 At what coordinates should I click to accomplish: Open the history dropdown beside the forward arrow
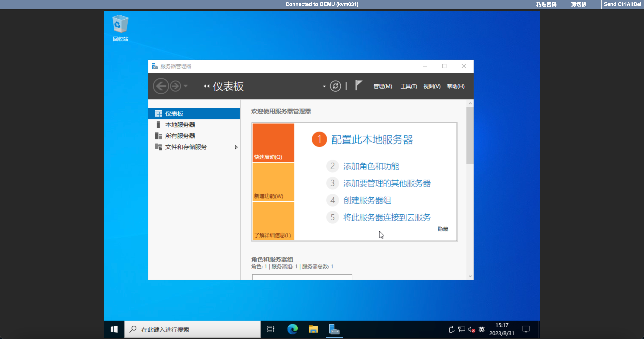tap(185, 86)
